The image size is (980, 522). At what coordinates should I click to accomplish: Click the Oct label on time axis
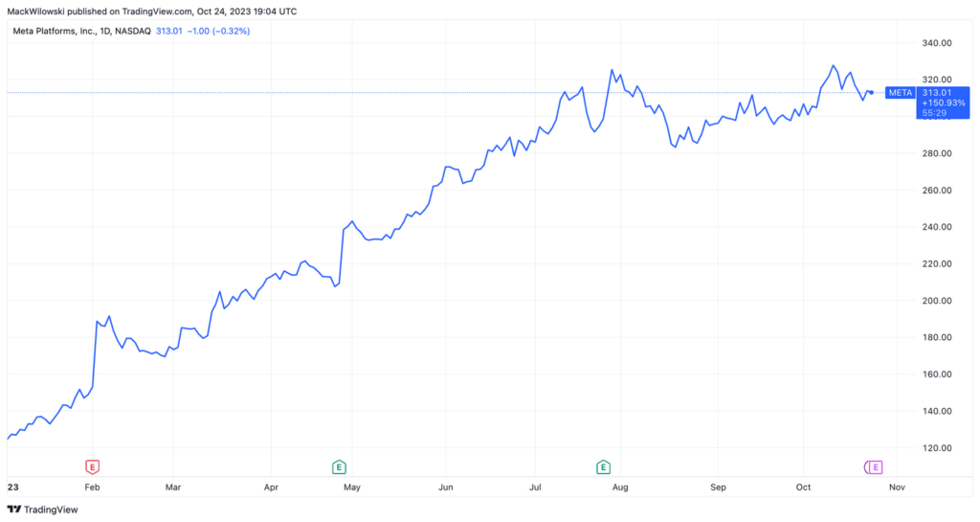click(x=803, y=487)
